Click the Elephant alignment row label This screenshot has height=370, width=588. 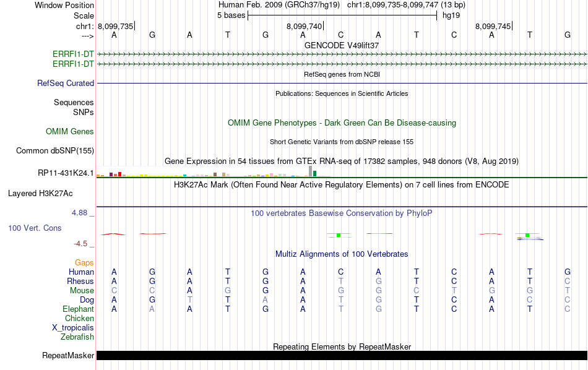point(78,309)
